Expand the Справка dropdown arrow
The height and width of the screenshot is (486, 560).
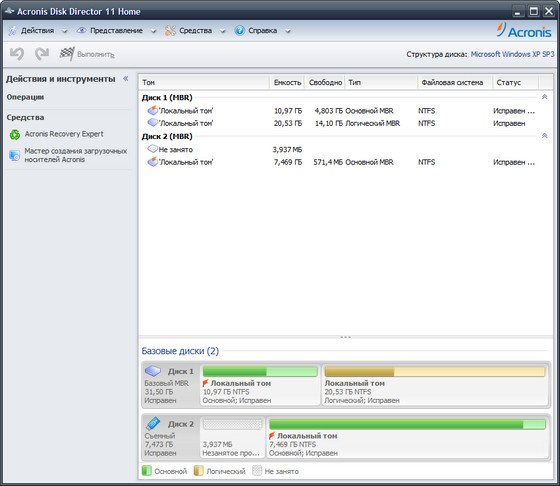(288, 31)
